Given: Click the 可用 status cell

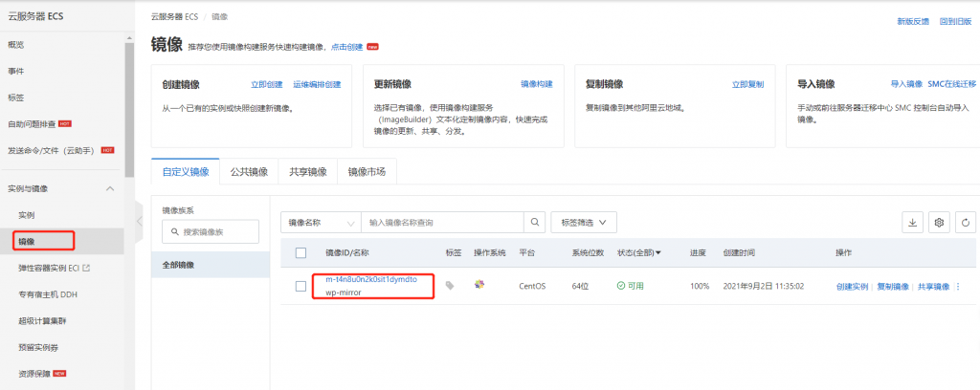Looking at the screenshot, I should point(630,286).
